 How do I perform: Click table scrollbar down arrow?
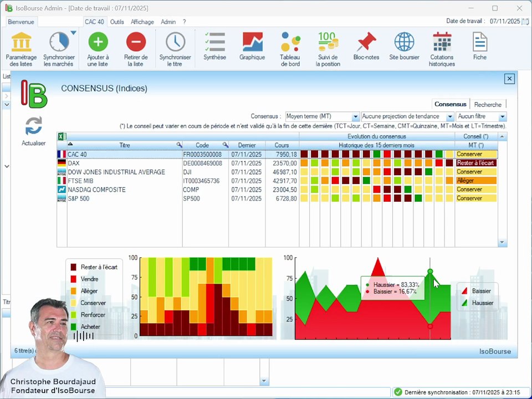(502, 242)
